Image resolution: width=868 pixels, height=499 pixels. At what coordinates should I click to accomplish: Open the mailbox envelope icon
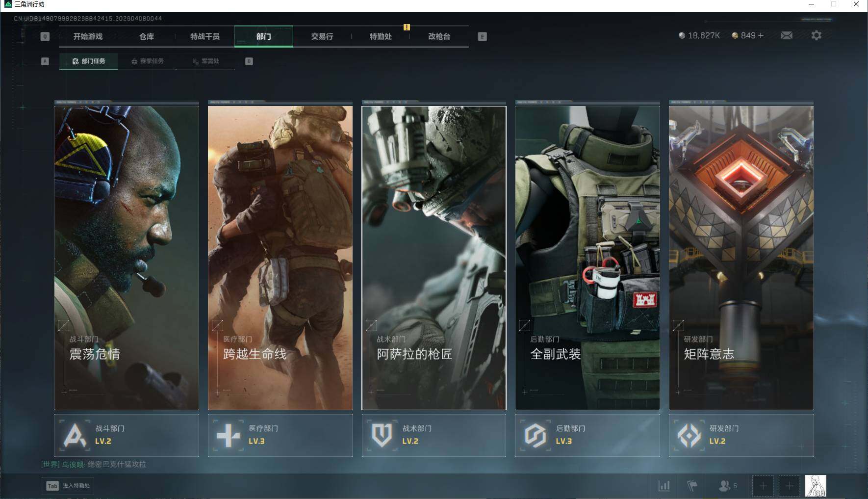787,35
